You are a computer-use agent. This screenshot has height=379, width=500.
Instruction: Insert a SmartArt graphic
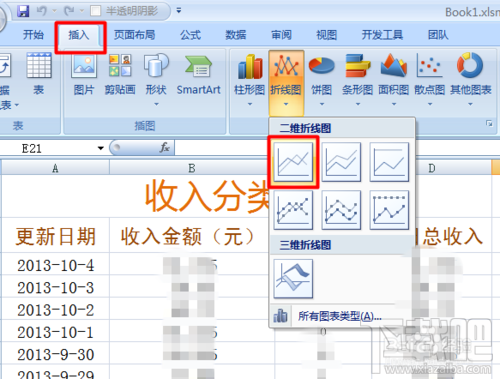(199, 74)
